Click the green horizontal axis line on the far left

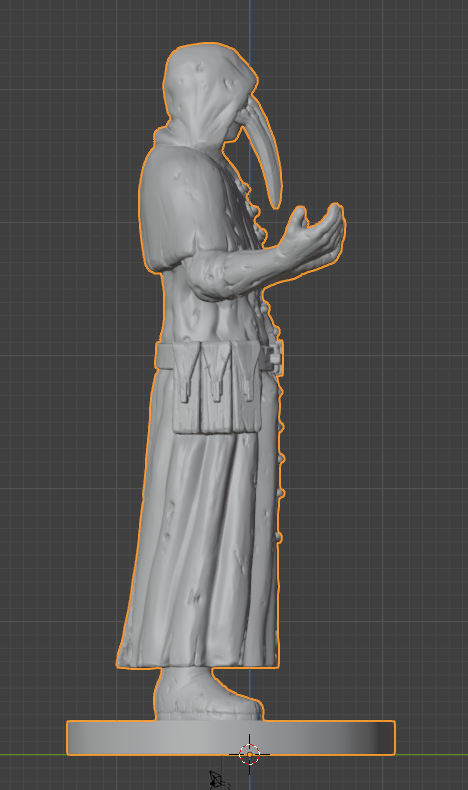(x=30, y=754)
